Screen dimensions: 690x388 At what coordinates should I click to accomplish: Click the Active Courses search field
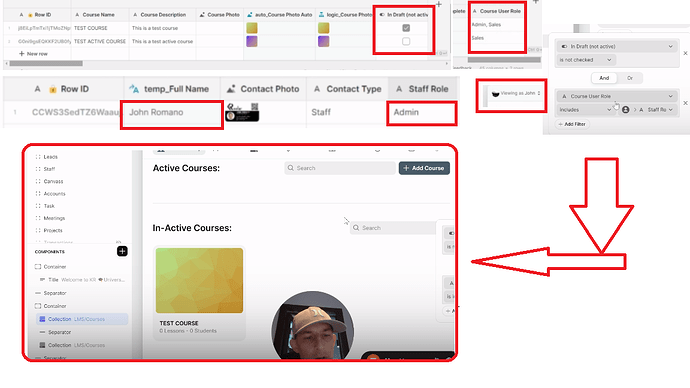coord(340,168)
